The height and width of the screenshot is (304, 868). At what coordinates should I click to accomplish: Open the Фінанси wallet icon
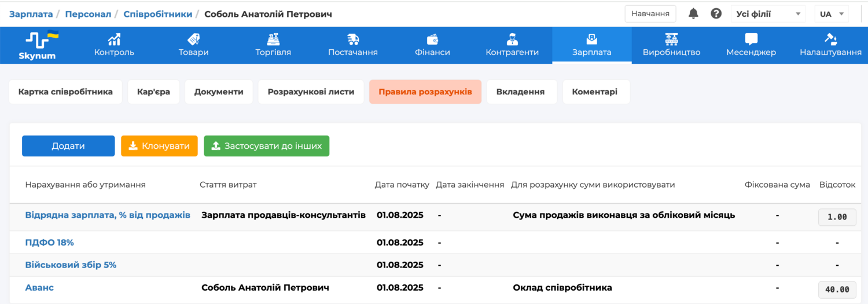[x=432, y=39]
